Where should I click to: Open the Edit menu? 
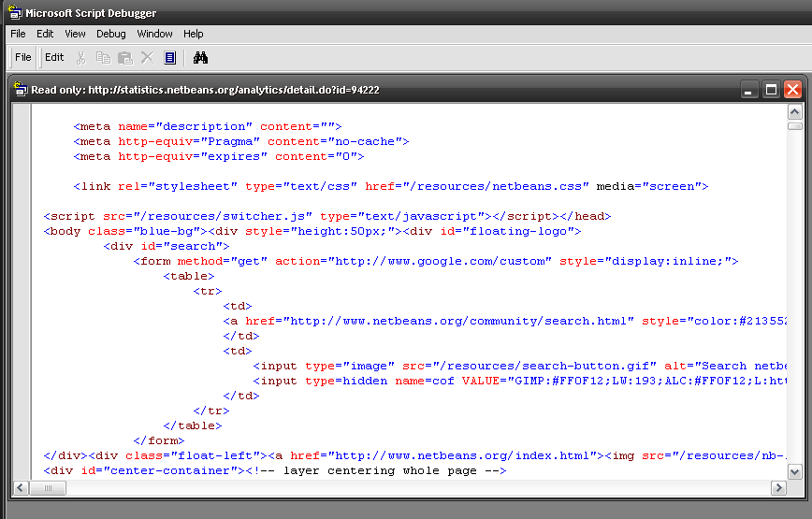tap(45, 34)
